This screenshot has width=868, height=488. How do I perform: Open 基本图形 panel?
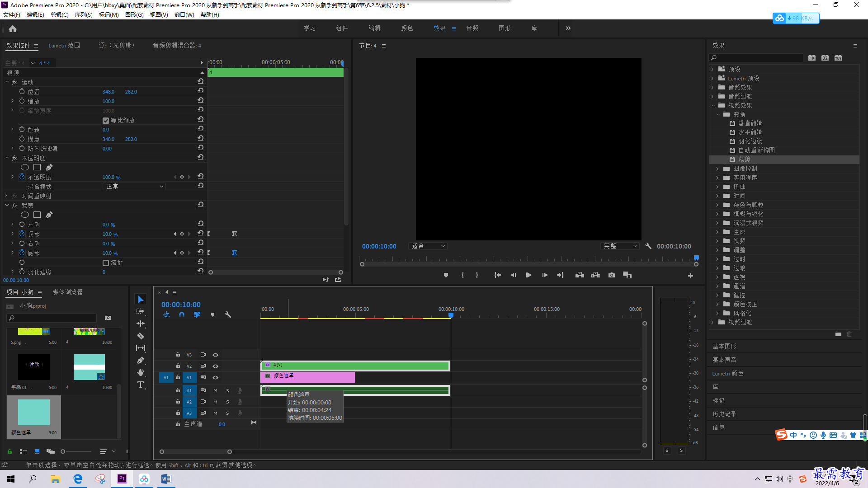point(724,346)
